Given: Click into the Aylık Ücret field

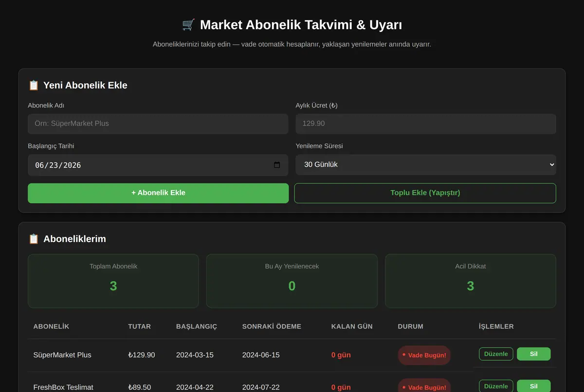Looking at the screenshot, I should tap(425, 124).
